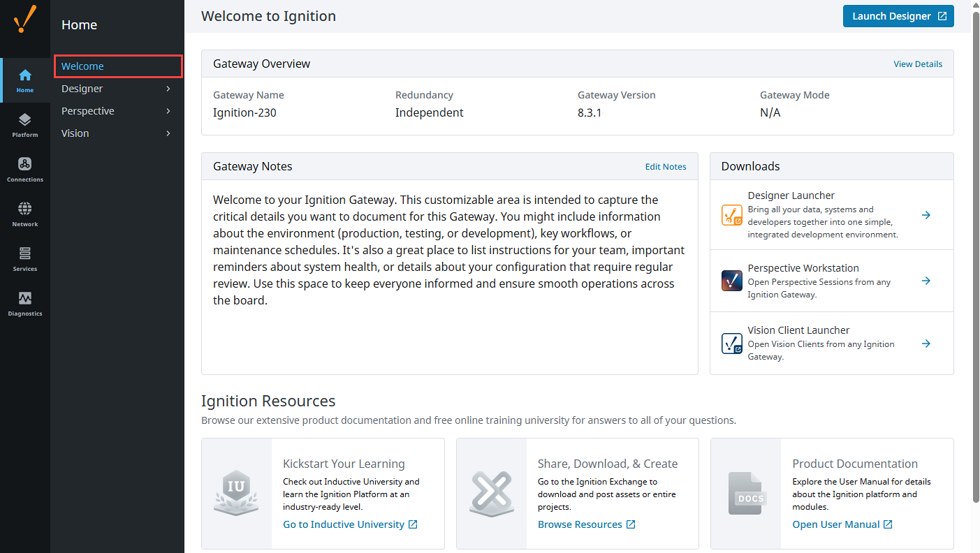
Task: Open the Connections sidebar icon
Action: 24,170
